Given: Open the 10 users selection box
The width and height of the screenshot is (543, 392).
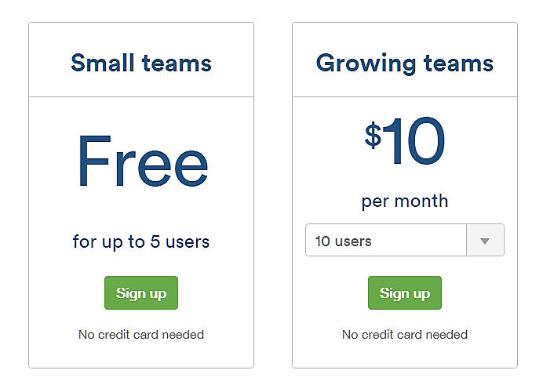Looking at the screenshot, I should (386, 241).
